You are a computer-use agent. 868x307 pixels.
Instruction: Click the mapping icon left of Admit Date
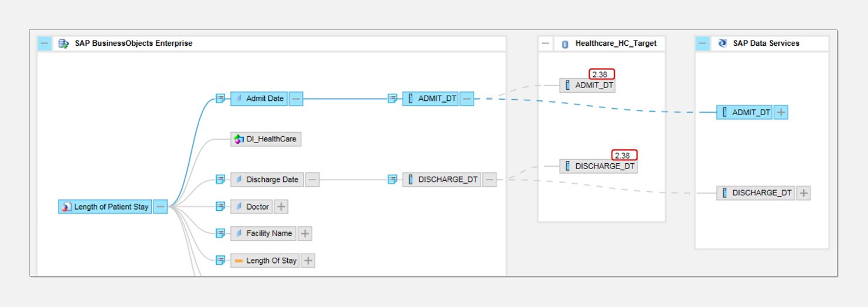[x=220, y=99]
